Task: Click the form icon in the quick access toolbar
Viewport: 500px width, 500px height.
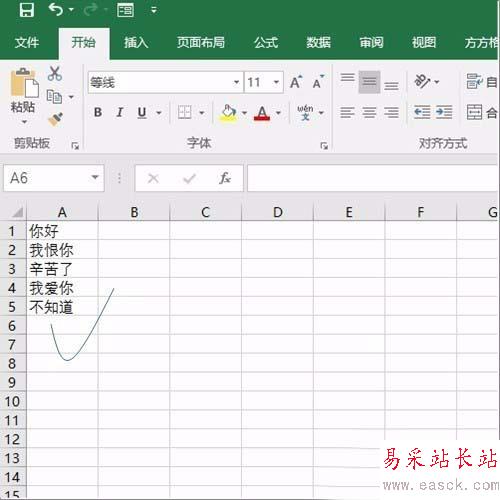Action: click(125, 10)
